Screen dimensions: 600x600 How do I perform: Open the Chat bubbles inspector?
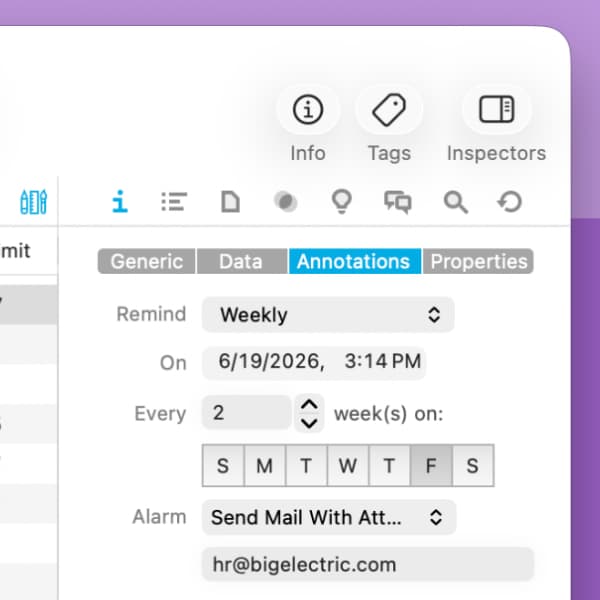click(398, 201)
